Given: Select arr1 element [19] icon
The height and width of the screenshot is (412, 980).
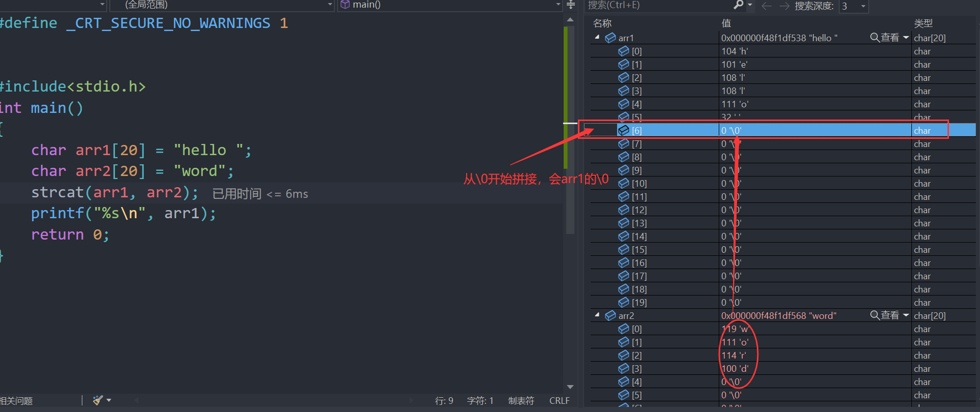Looking at the screenshot, I should click(624, 302).
